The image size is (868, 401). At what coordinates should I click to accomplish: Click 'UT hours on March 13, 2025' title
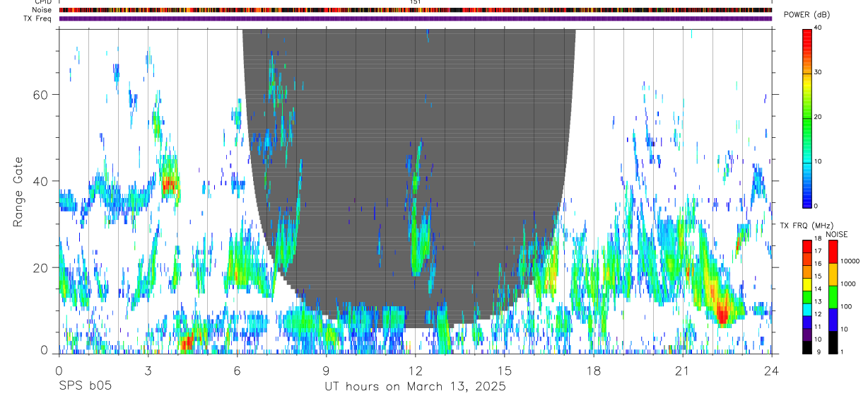pos(415,387)
